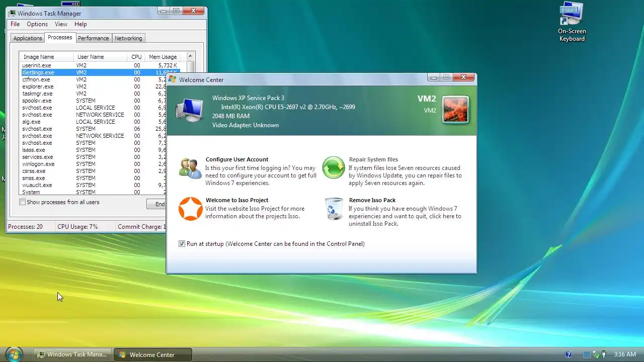Viewport: 644px width, 362px height.
Task: Select the csrss.exe process row
Action: click(x=94, y=171)
